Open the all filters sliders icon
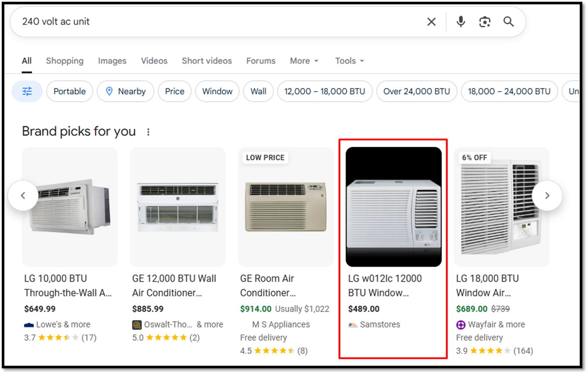The height and width of the screenshot is (374, 588). click(x=27, y=91)
